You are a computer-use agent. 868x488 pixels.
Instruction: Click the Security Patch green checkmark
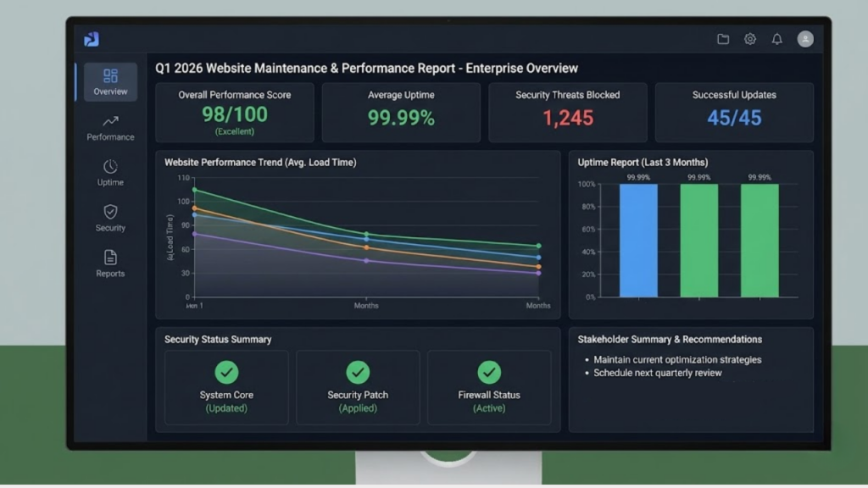click(x=358, y=372)
